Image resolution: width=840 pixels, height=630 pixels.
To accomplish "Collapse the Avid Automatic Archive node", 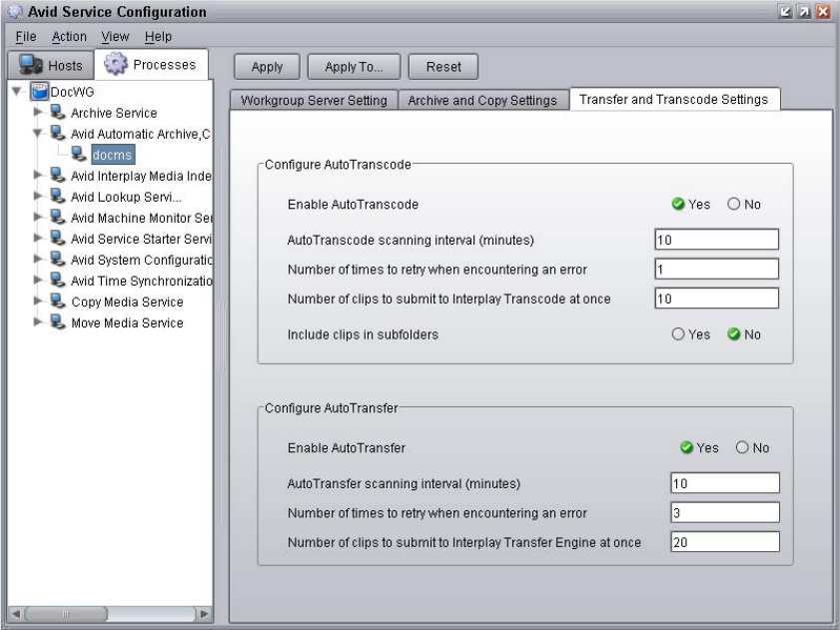I will click(x=38, y=133).
